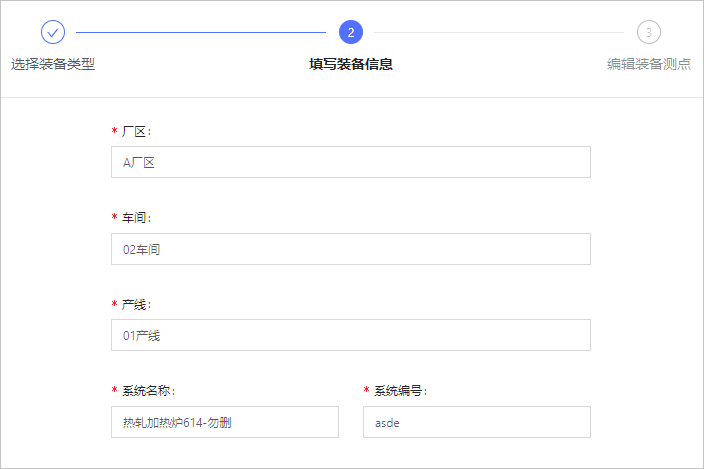Click the step 2 circle icon
Screen dimensions: 704x469
(351, 32)
